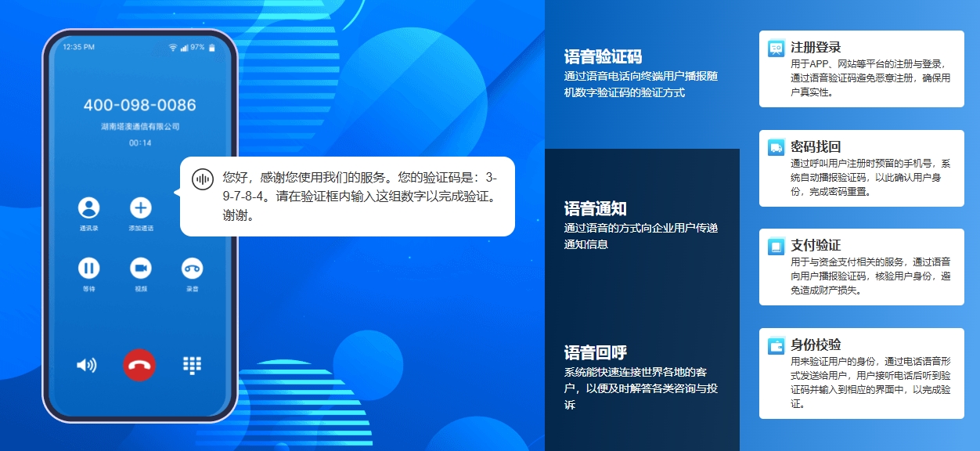Open the phone dial keypad icon
980x451 pixels.
pos(192,365)
